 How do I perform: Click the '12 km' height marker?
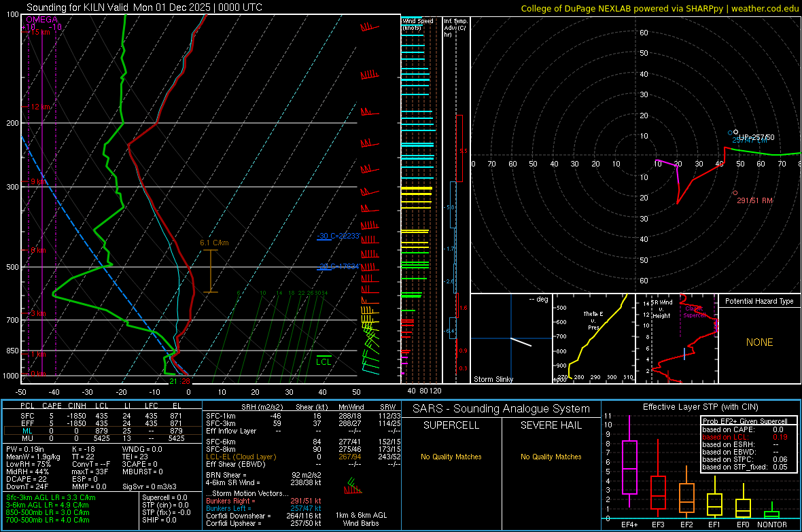[x=40, y=107]
